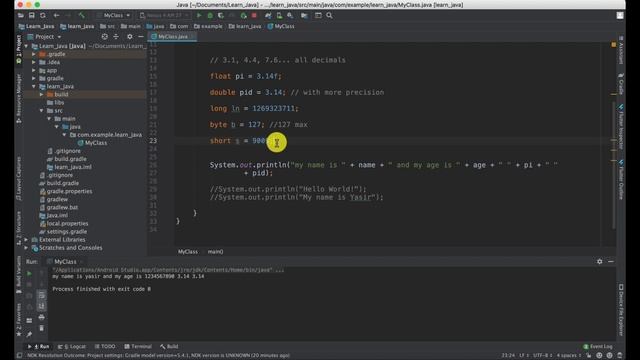Viewport: 640px width, 360px height.
Task: Click MyClass breadcrumb in navigation bar
Action: tap(281, 26)
